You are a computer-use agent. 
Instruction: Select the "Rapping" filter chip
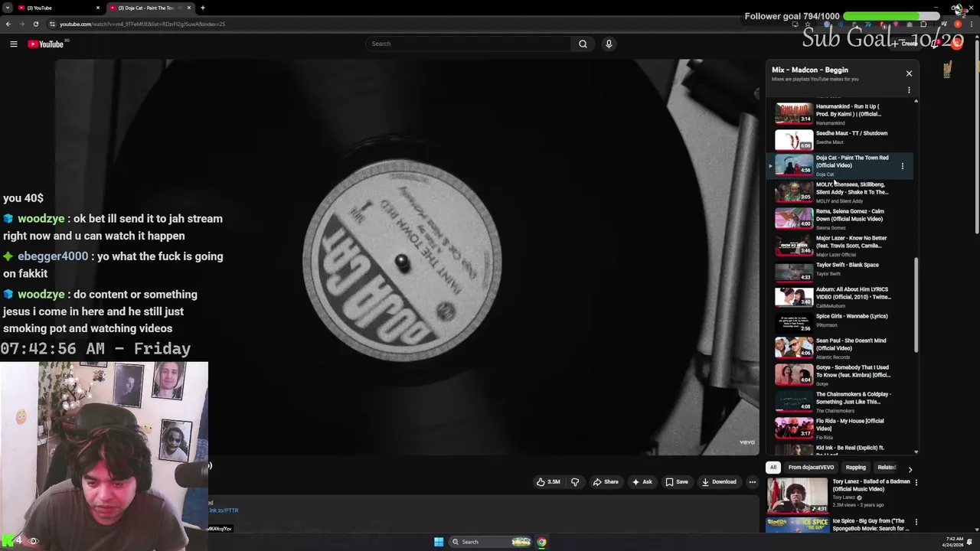pyautogui.click(x=856, y=468)
